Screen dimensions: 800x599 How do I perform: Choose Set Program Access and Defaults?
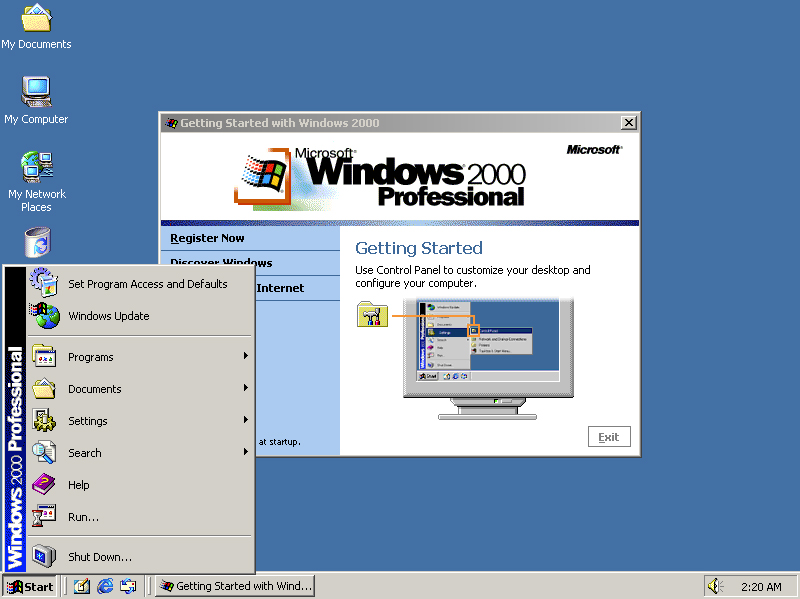pyautogui.click(x=140, y=284)
